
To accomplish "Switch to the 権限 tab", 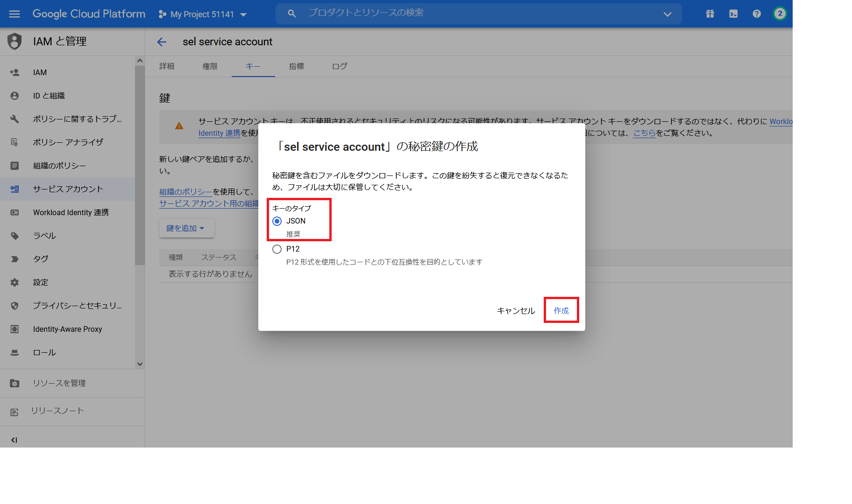I will (x=210, y=66).
